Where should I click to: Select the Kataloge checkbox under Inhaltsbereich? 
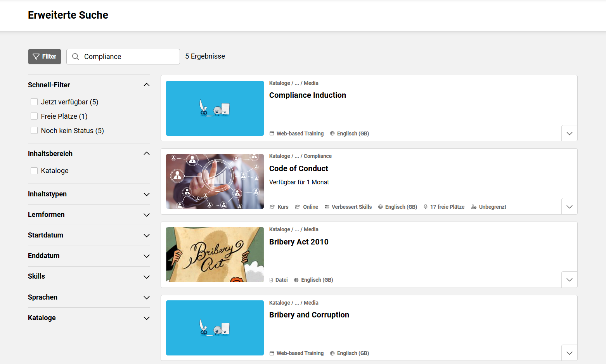coord(34,171)
